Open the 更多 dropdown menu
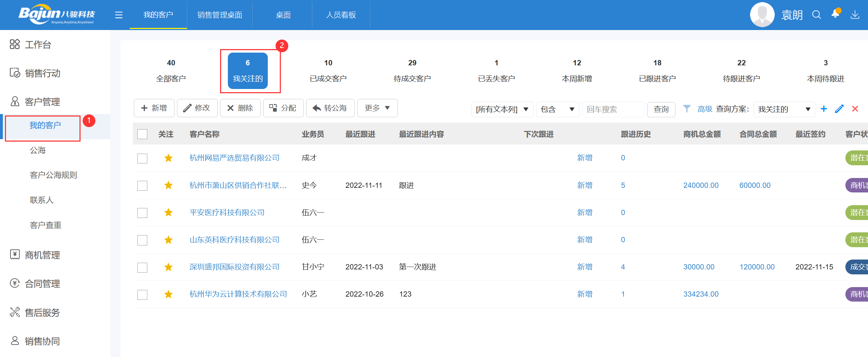 pos(377,108)
